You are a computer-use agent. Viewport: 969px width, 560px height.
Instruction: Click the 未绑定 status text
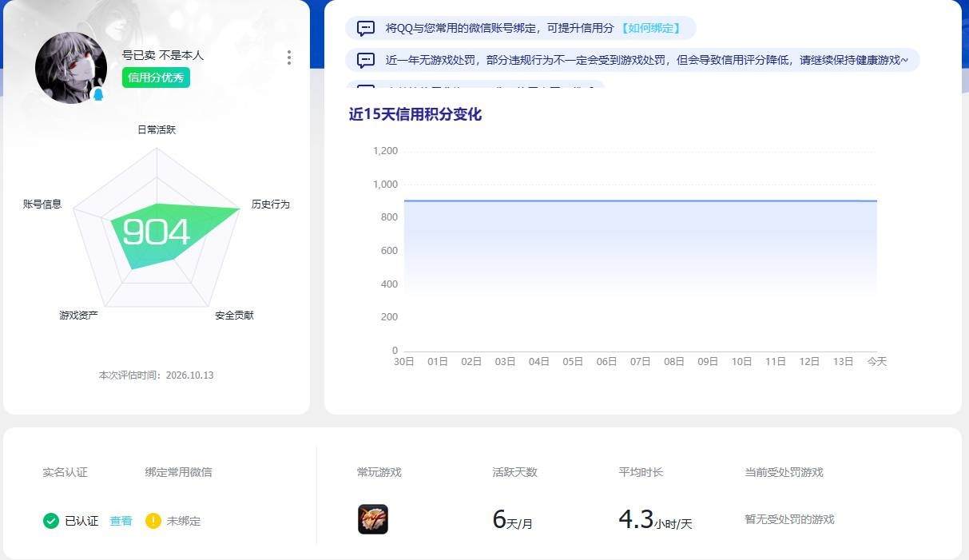click(184, 521)
